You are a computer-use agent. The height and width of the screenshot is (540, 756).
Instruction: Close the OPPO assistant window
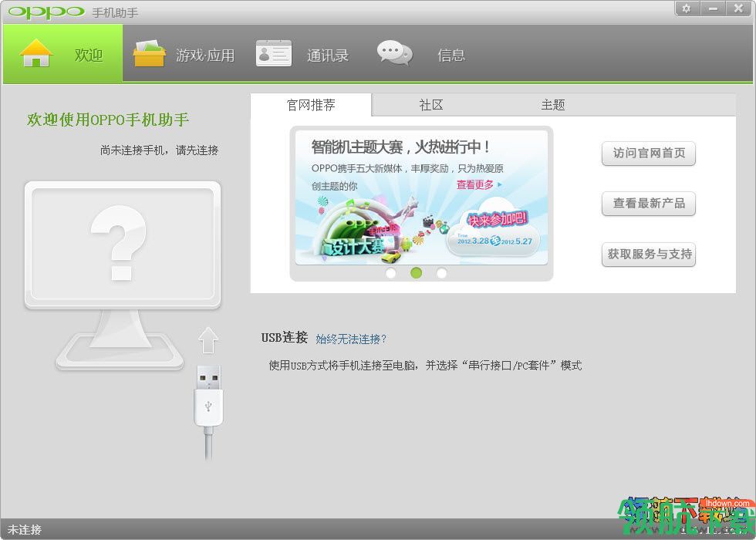point(738,8)
